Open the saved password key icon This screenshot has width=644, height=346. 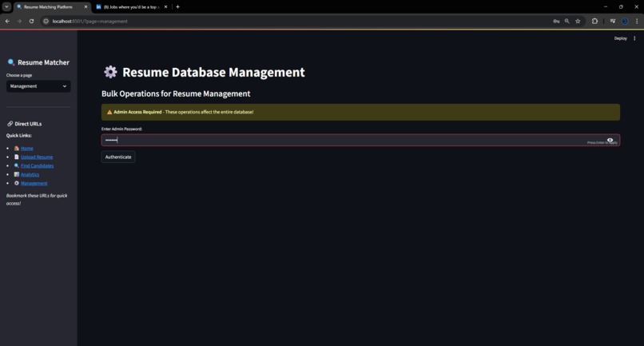point(556,22)
